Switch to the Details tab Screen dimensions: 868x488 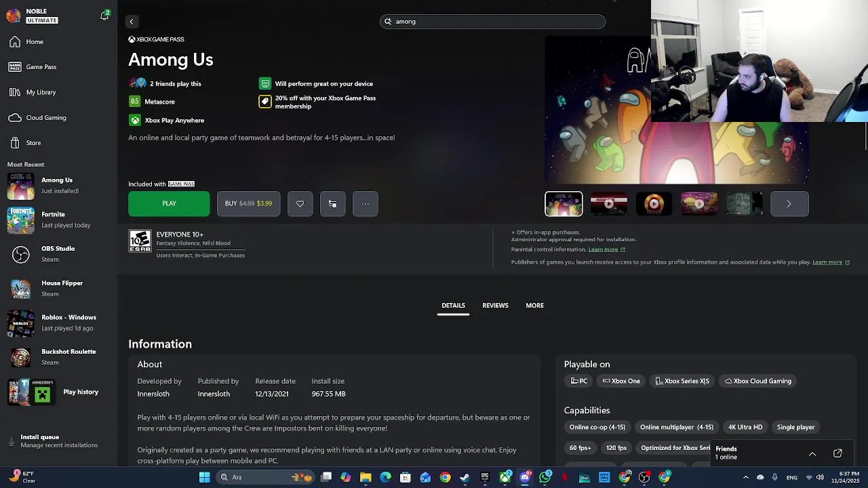click(x=453, y=306)
